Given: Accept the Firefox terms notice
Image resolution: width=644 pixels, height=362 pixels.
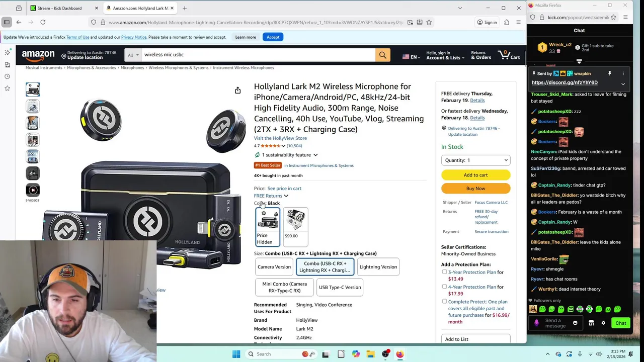Looking at the screenshot, I should click(x=273, y=37).
